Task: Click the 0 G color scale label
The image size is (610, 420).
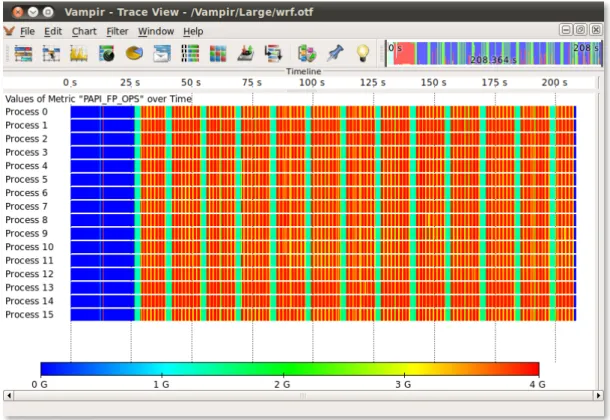Action: pyautogui.click(x=39, y=384)
